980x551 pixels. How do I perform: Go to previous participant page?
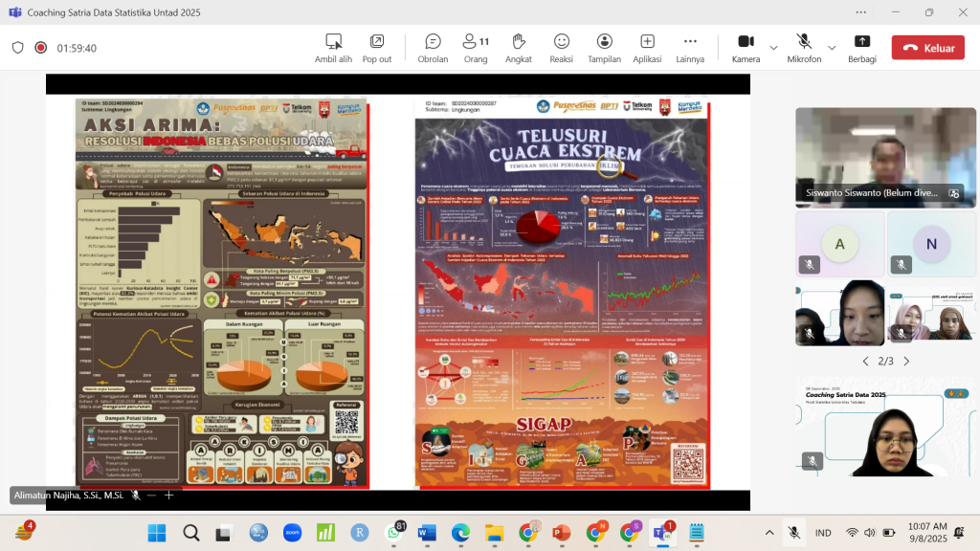865,361
